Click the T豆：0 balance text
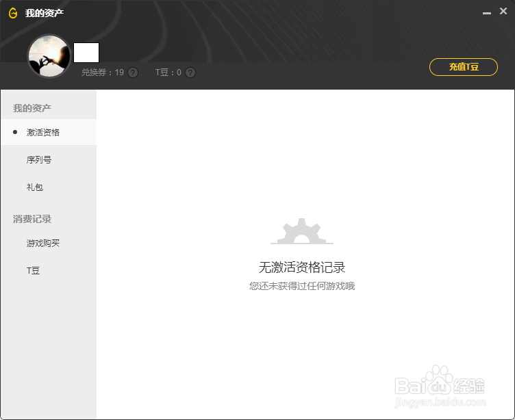515x420 pixels. click(168, 73)
